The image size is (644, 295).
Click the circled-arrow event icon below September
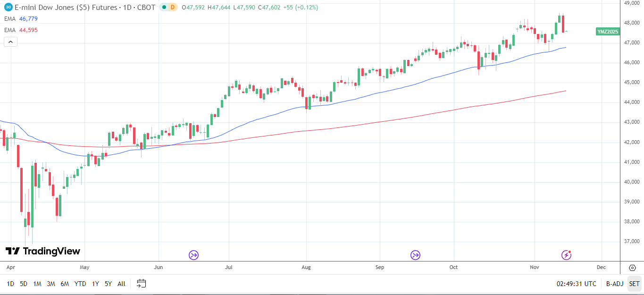415,255
